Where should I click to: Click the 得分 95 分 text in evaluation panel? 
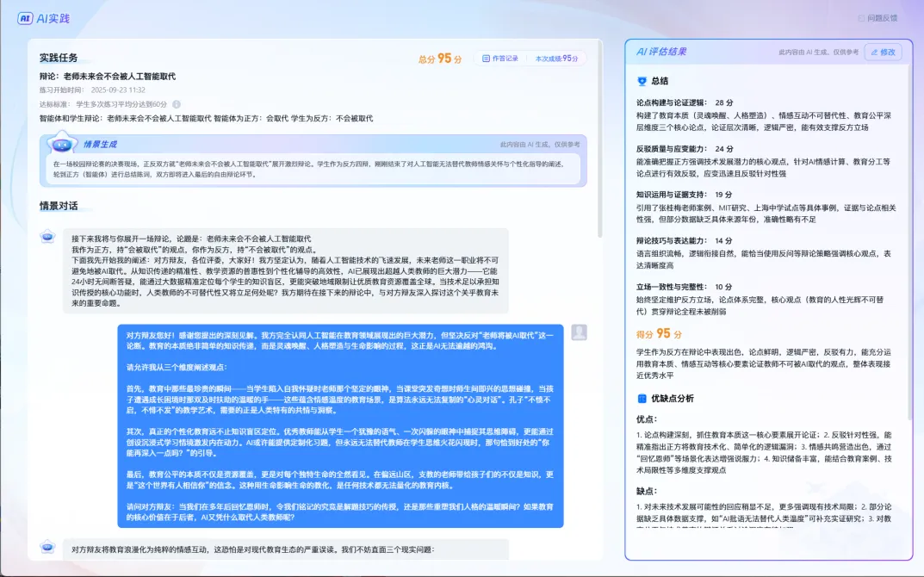(x=659, y=333)
